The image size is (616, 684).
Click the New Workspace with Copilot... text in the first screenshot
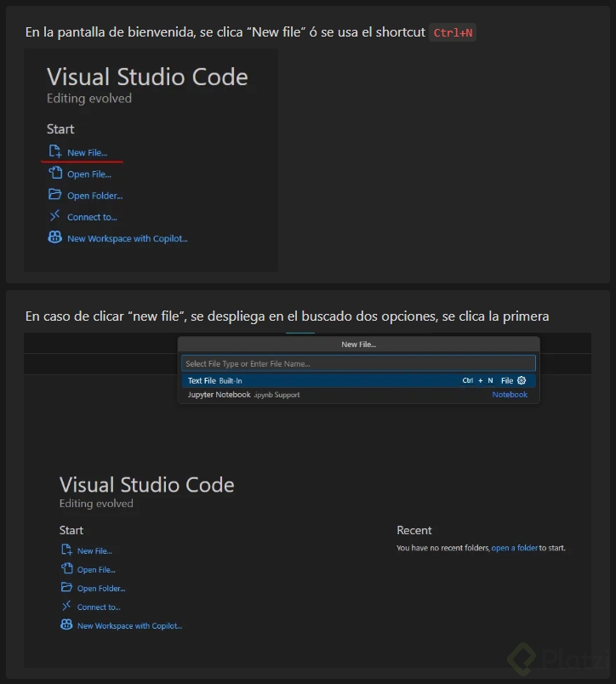point(127,239)
